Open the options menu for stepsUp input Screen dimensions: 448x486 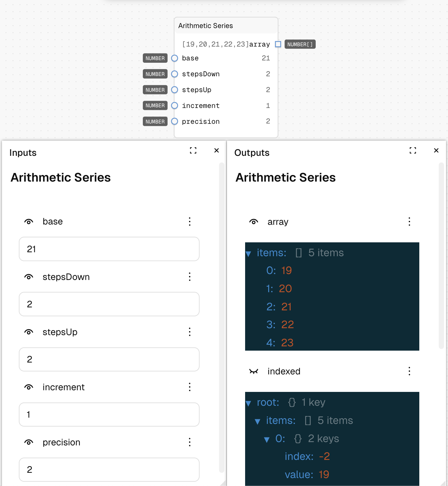pos(190,332)
